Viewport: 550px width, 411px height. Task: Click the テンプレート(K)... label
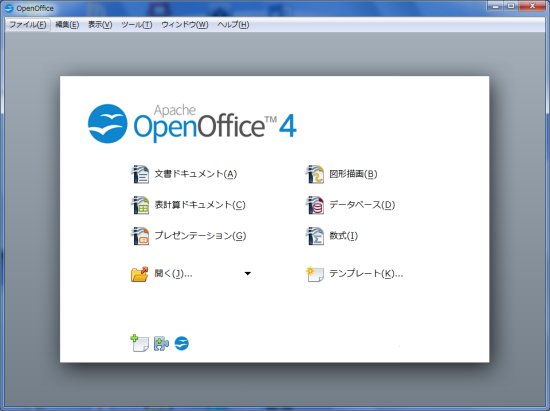pos(366,274)
